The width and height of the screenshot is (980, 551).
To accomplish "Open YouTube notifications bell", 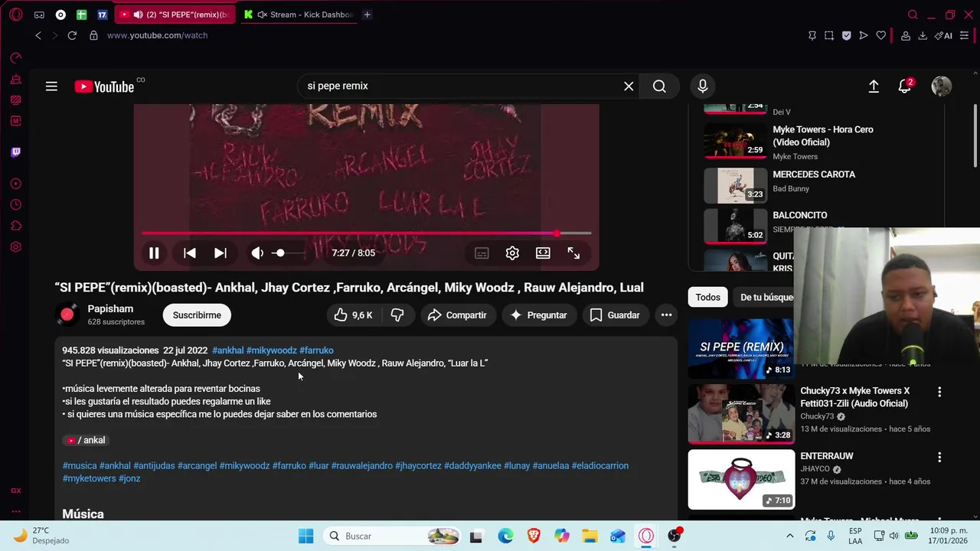I will tap(905, 86).
